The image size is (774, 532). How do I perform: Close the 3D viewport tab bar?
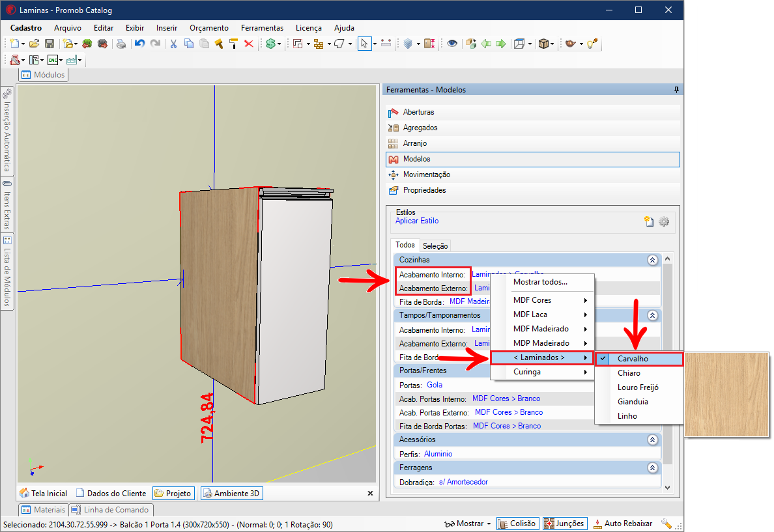tap(370, 494)
